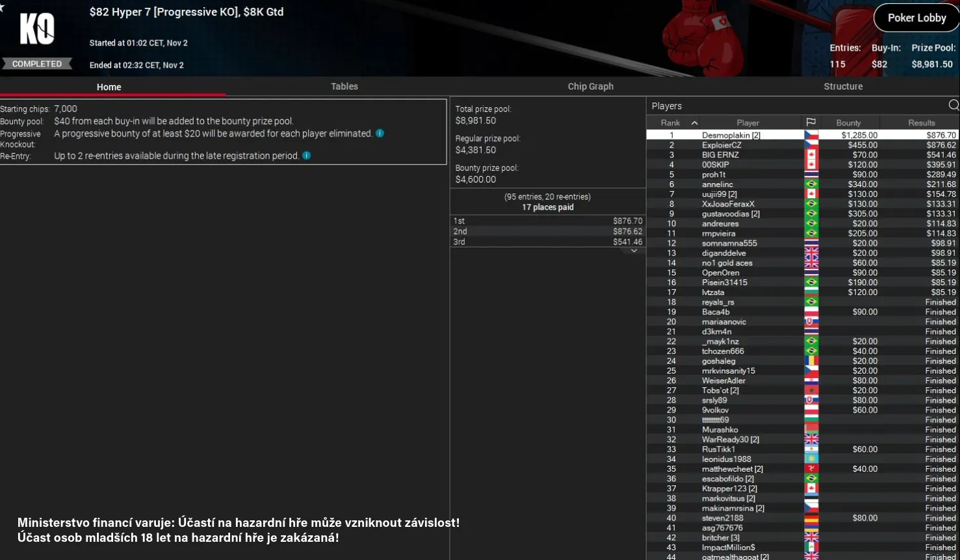Image resolution: width=960 pixels, height=560 pixels.
Task: Expand the payout list with the down chevron
Action: click(x=634, y=250)
